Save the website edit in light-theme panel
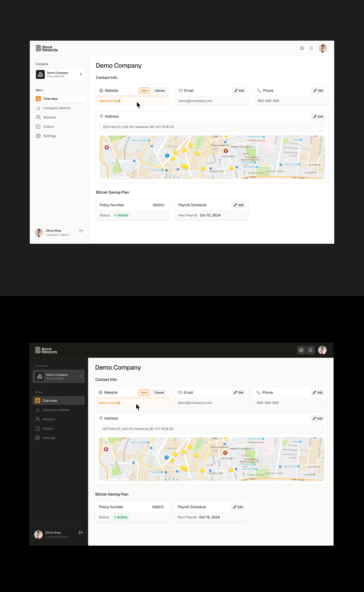The height and width of the screenshot is (592, 364). (x=145, y=91)
